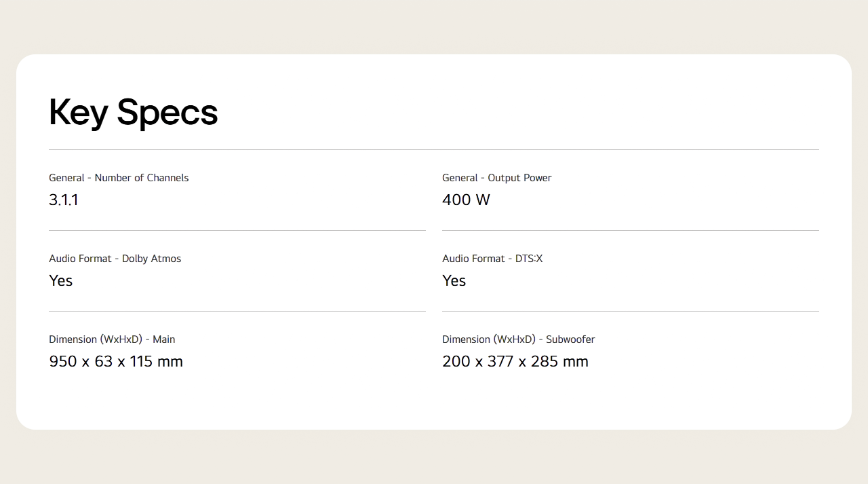Click the Key Specs heading

click(133, 113)
